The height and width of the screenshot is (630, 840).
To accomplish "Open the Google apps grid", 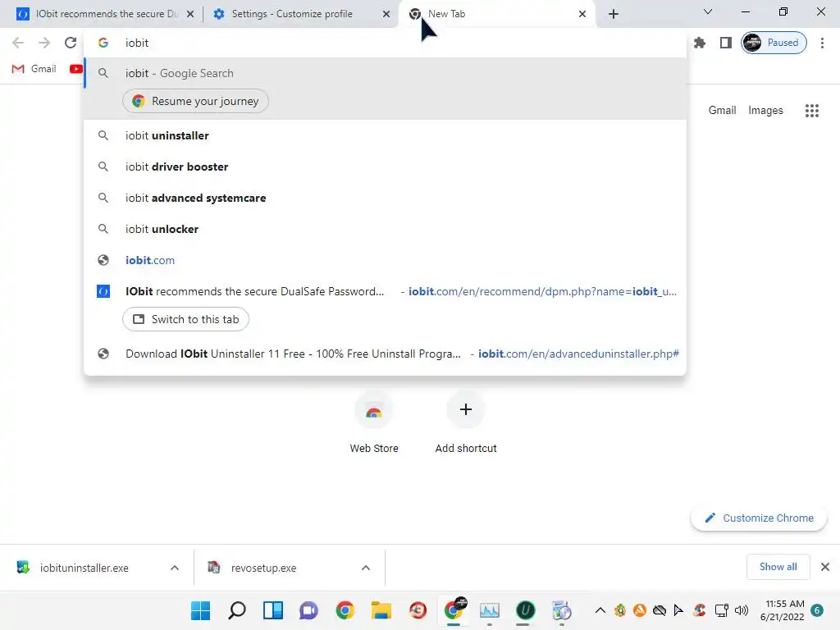I will [811, 111].
